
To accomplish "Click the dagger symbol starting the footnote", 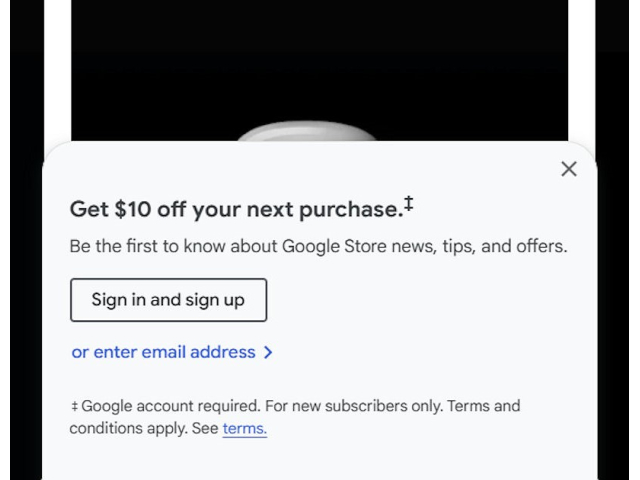I will point(74,407).
